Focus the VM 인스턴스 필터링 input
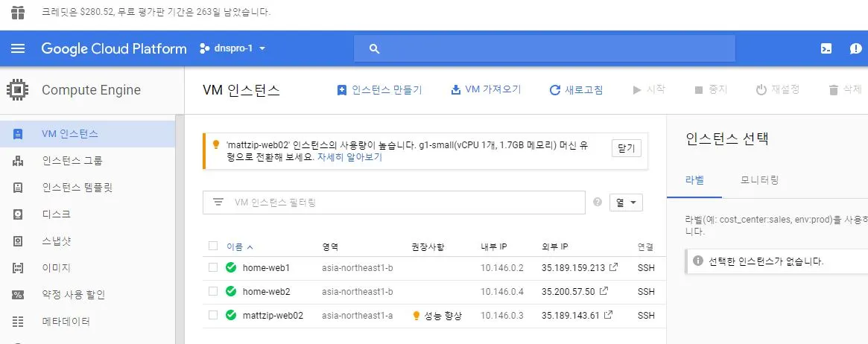This screenshot has width=868, height=344. click(x=394, y=203)
